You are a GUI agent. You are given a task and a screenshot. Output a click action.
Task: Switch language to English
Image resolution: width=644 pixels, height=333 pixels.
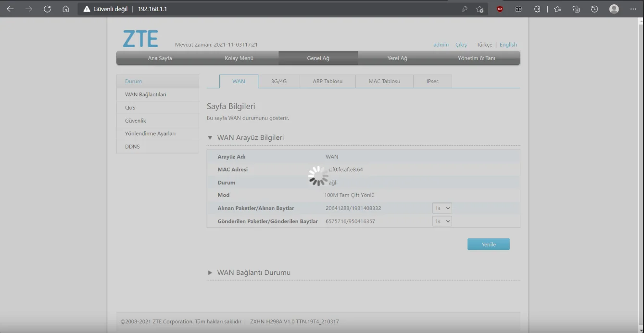(508, 45)
